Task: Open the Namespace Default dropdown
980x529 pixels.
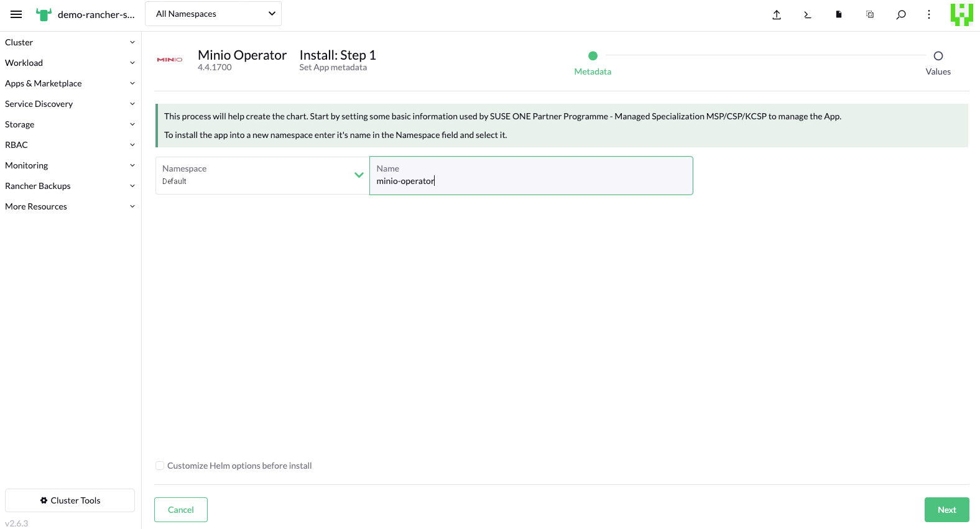Action: [262, 175]
